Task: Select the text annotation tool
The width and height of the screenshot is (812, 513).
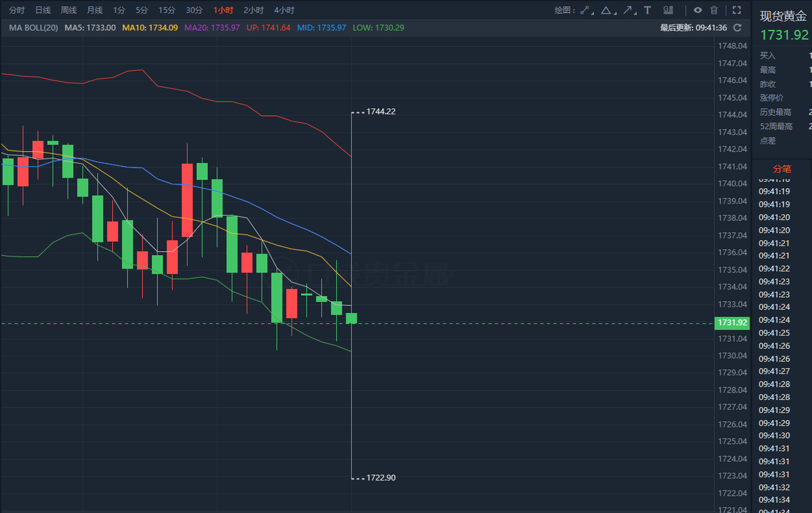Action: tap(647, 10)
